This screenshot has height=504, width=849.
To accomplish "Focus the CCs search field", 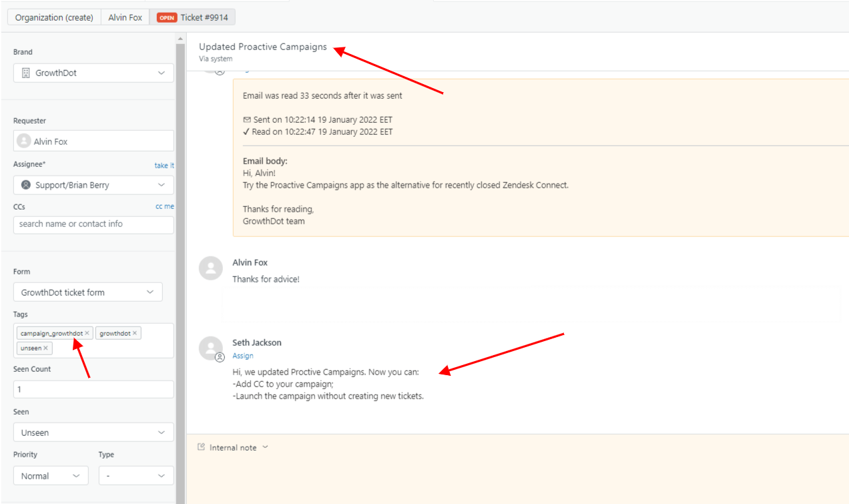I will point(93,224).
